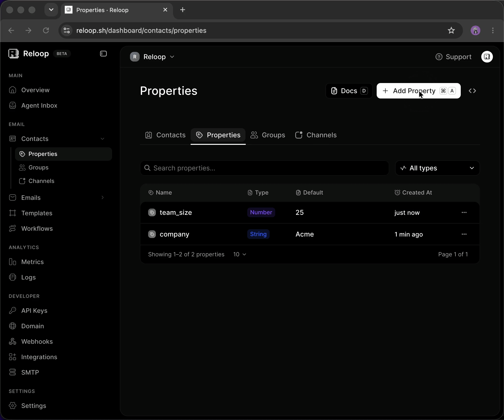This screenshot has height=420, width=504.
Task: Open the code snippet icon
Action: coord(472,91)
